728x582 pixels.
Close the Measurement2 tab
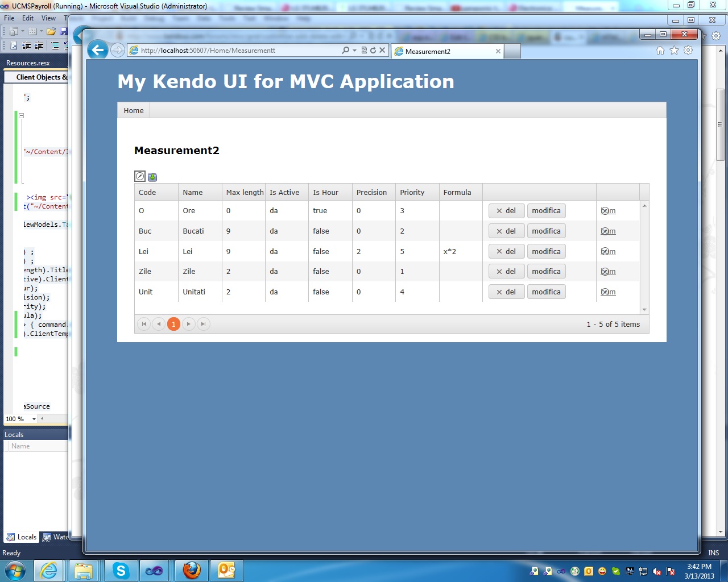pos(498,51)
